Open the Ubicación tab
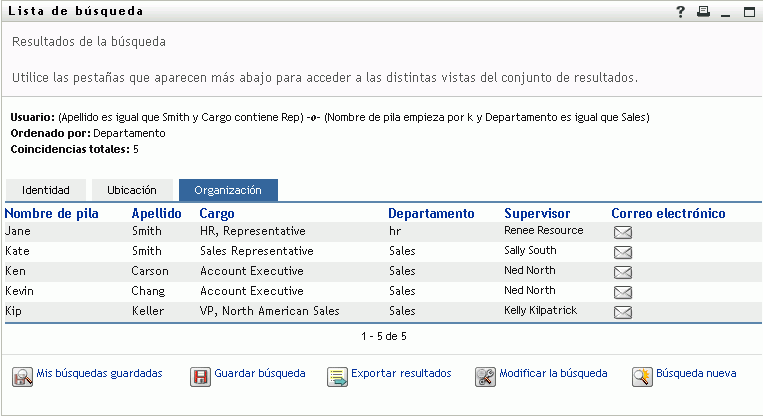This screenshot has width=763, height=416. pos(132,190)
